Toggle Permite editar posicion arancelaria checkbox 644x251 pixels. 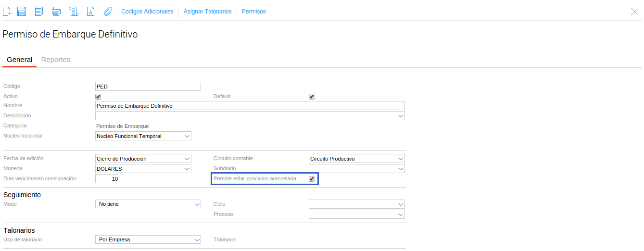[312, 179]
